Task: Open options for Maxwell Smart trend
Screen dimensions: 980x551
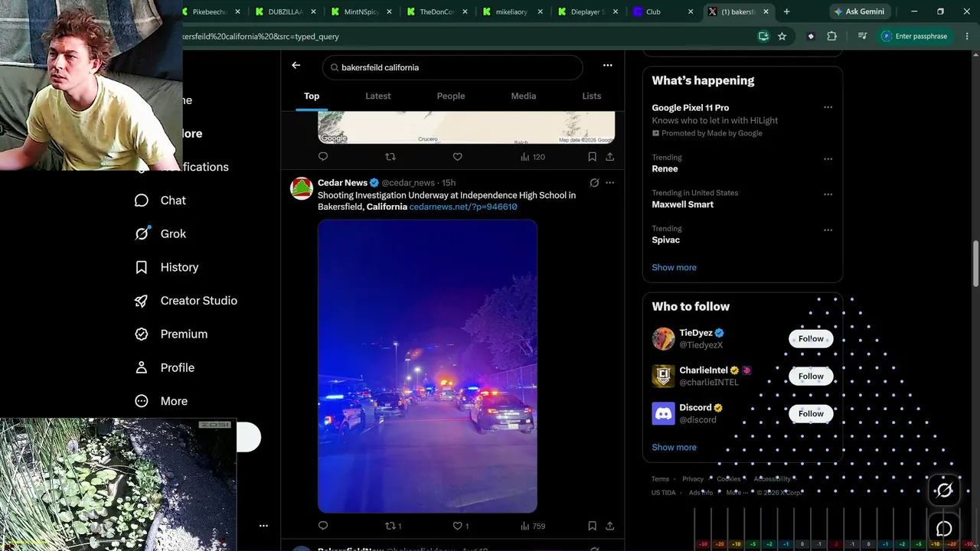Action: [x=828, y=194]
